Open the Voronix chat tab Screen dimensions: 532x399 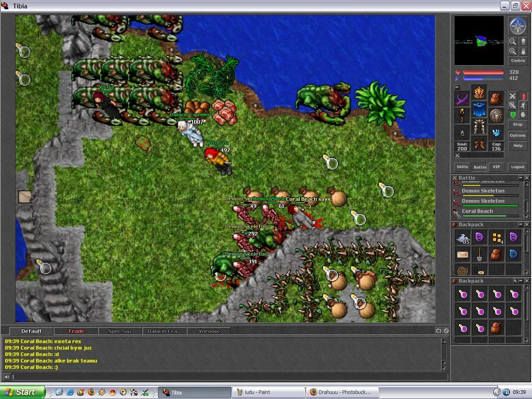209,331
